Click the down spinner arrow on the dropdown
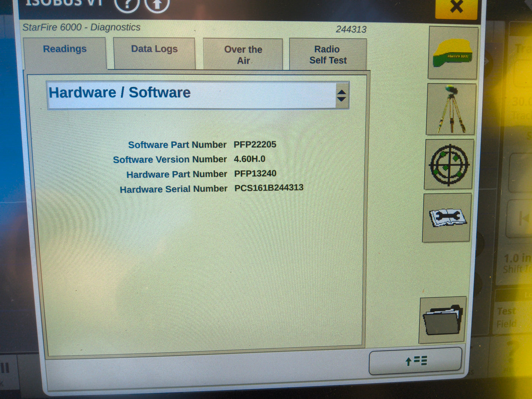 (x=342, y=99)
